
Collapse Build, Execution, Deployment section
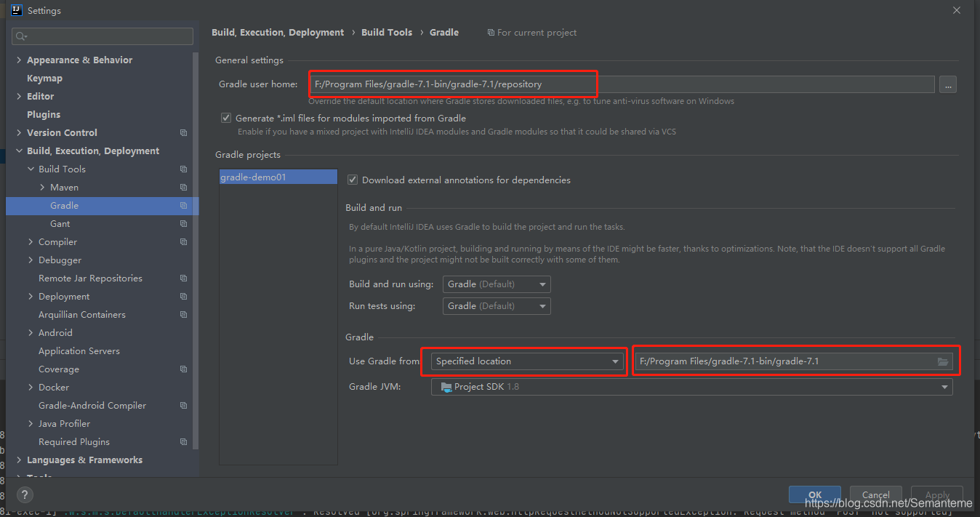(x=19, y=151)
